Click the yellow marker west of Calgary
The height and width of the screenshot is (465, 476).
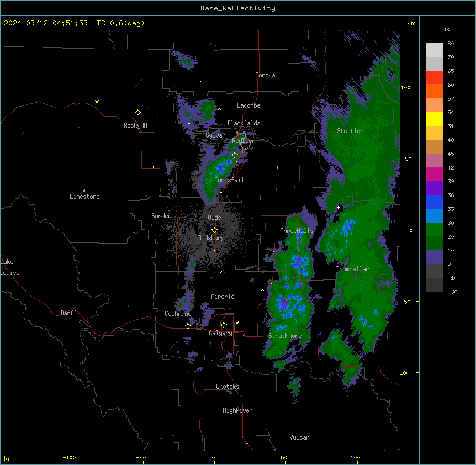pos(188,326)
